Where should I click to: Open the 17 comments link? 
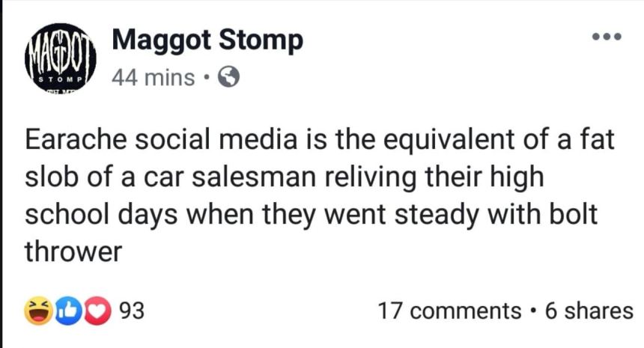[x=449, y=310]
